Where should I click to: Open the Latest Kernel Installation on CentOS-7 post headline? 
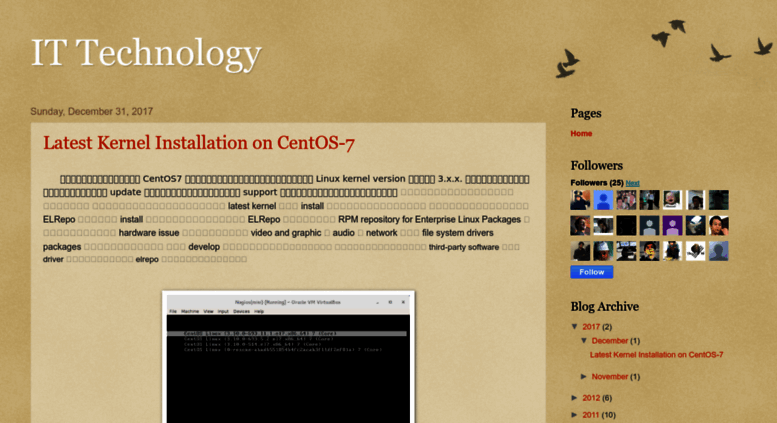199,143
